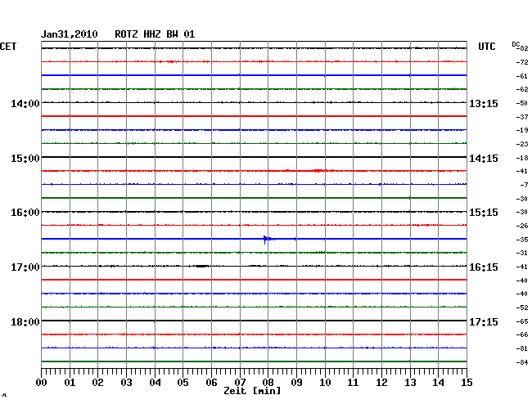Click the thick black burst on the 17:00 trace
Screen dimensions: 532x404
coord(202,267)
